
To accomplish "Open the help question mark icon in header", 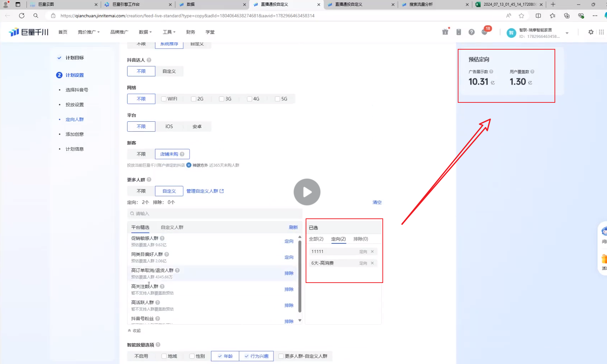I will 471,32.
